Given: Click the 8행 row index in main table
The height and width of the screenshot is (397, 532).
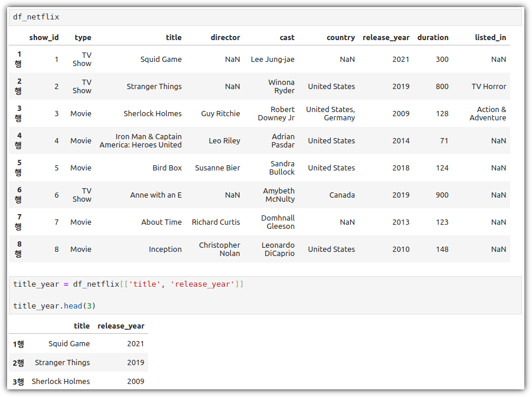Looking at the screenshot, I should [19, 249].
